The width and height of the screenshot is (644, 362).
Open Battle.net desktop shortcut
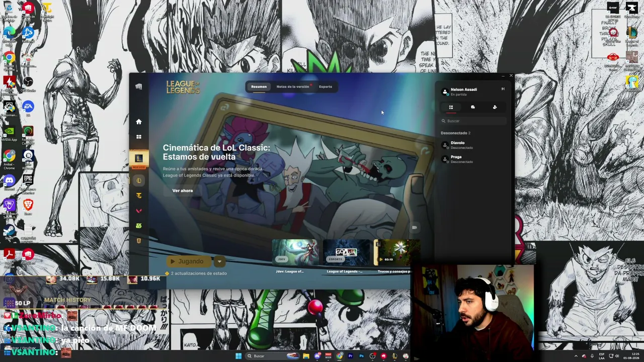28,34
